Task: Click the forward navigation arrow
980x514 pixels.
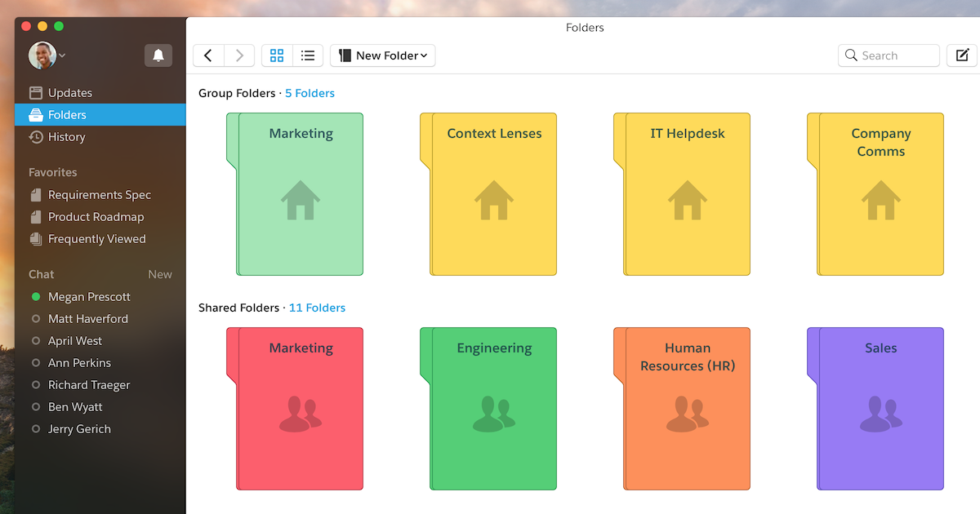Action: click(x=239, y=55)
